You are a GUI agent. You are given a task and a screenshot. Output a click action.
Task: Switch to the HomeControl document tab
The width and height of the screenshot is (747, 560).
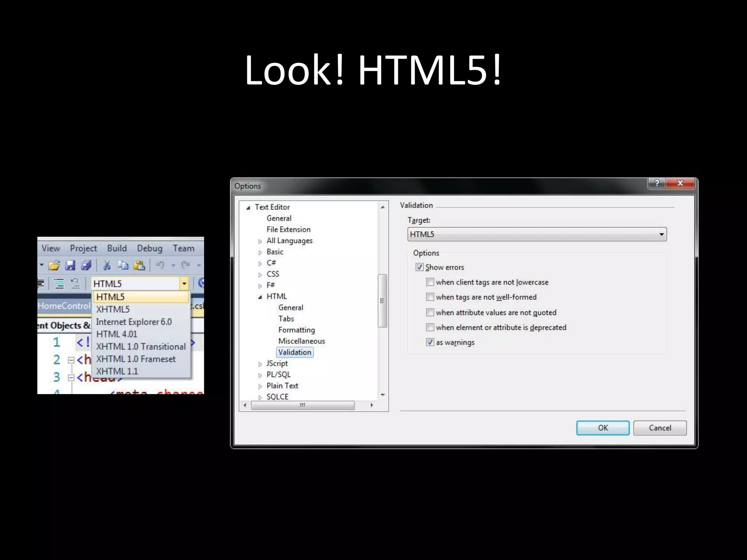(64, 306)
